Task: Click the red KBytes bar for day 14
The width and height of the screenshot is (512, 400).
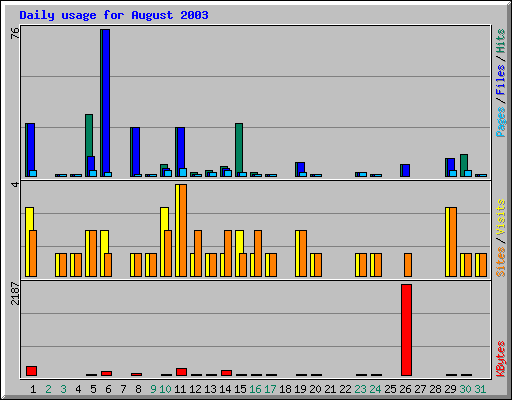Action: 226,373
